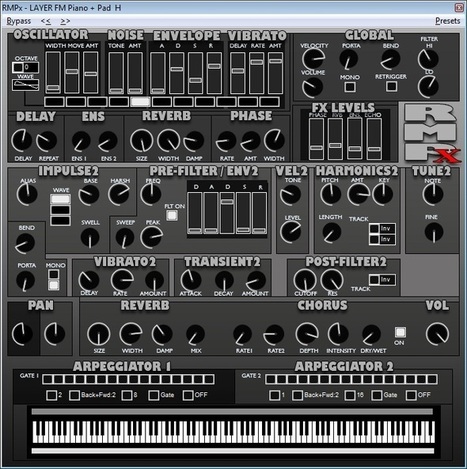Toggle the upper Harmonics2 Track Inv checkbox

pos(374,229)
